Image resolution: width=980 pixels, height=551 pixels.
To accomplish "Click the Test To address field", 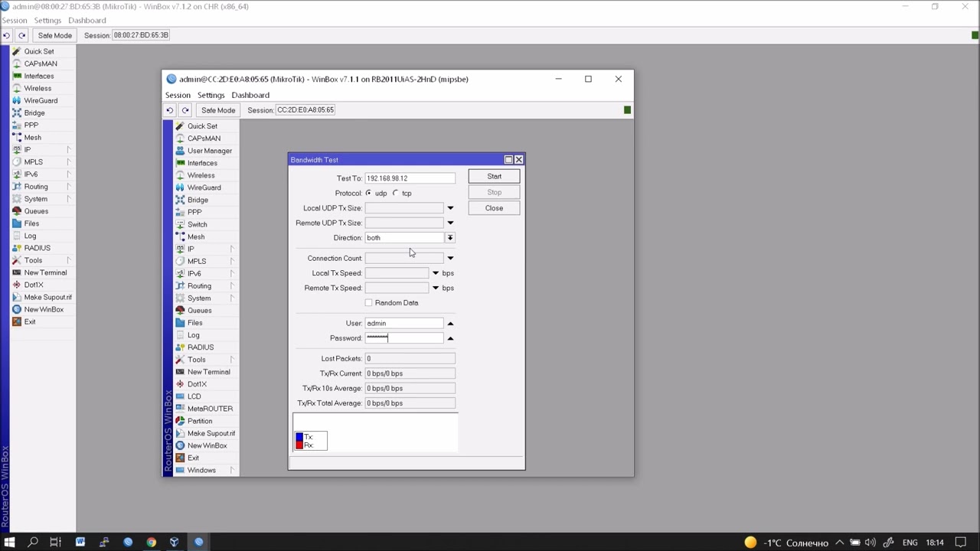I will (410, 178).
